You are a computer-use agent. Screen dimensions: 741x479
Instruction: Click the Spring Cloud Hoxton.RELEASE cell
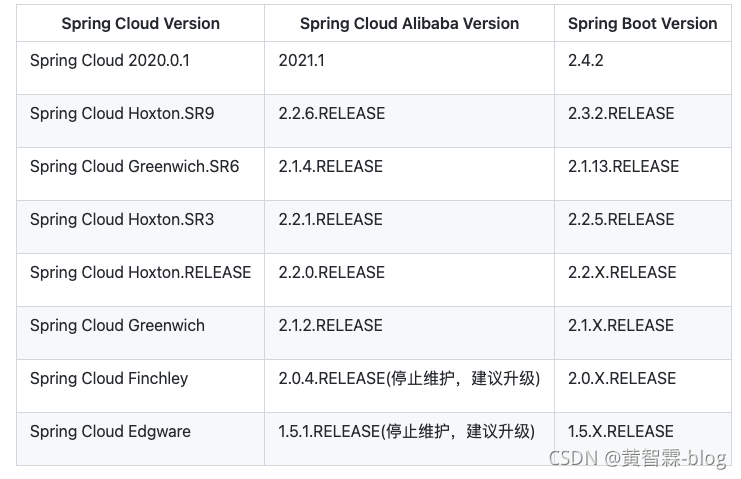click(x=140, y=273)
